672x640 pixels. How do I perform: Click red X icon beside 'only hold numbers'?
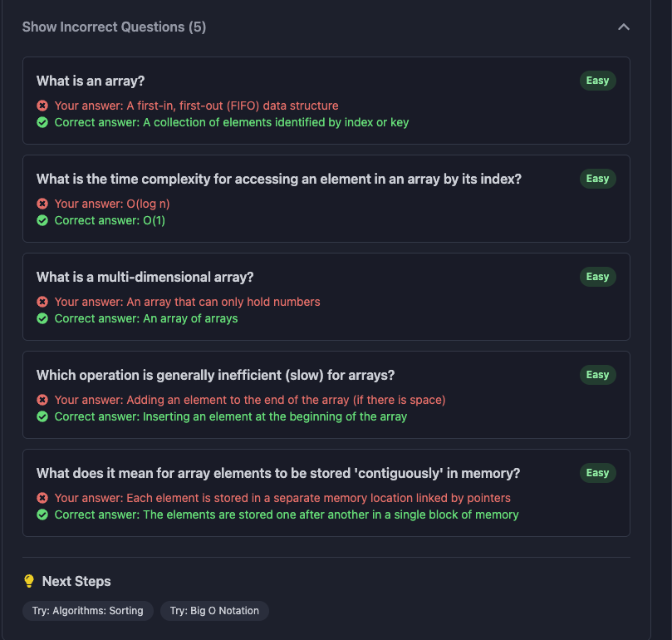click(x=42, y=302)
